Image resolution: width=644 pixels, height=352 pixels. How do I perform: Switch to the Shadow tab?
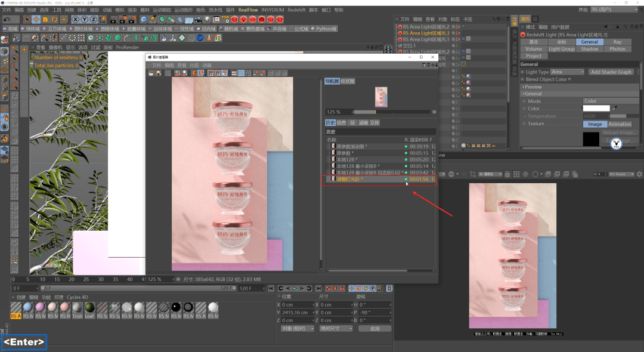pos(589,49)
